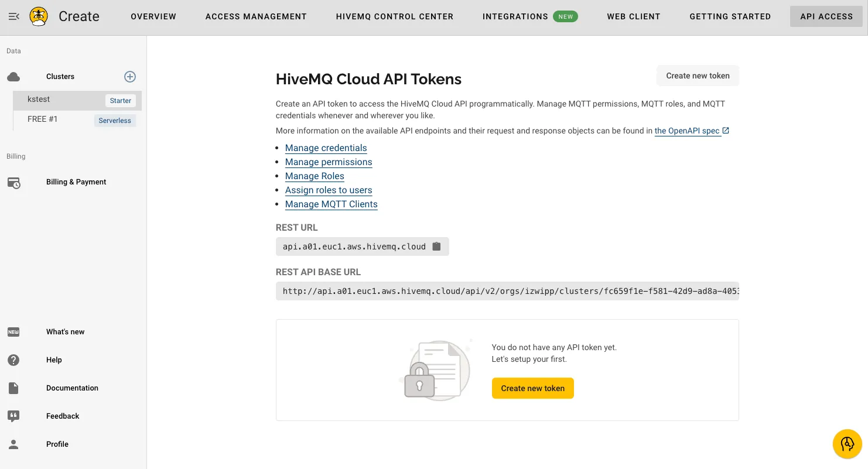The image size is (868, 469).
Task: Select the FREE #1 cluster
Action: coord(77,120)
